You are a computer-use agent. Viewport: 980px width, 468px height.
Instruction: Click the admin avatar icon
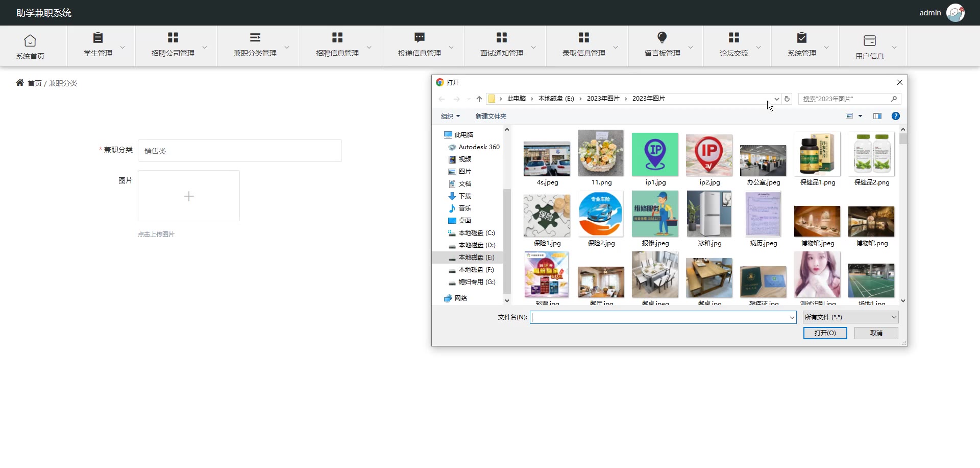(955, 13)
